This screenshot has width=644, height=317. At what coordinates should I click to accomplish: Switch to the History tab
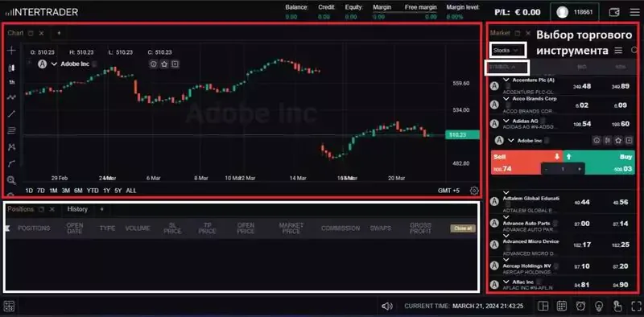(77, 209)
